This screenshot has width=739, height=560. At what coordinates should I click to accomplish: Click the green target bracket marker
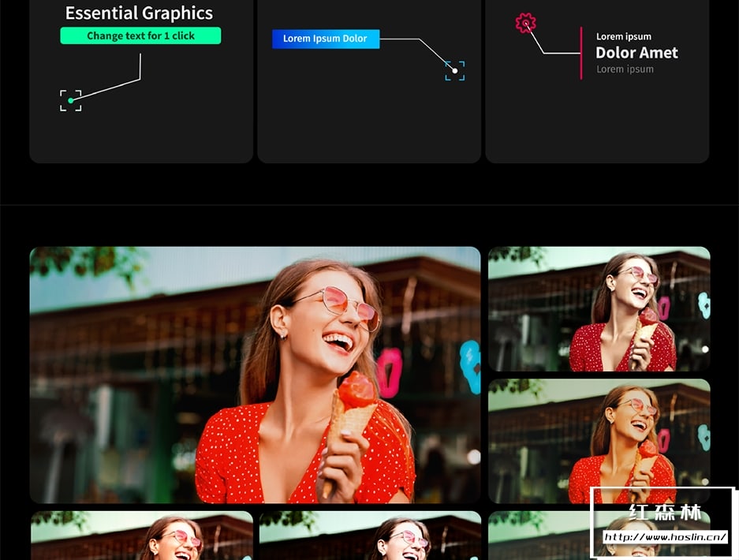71,100
